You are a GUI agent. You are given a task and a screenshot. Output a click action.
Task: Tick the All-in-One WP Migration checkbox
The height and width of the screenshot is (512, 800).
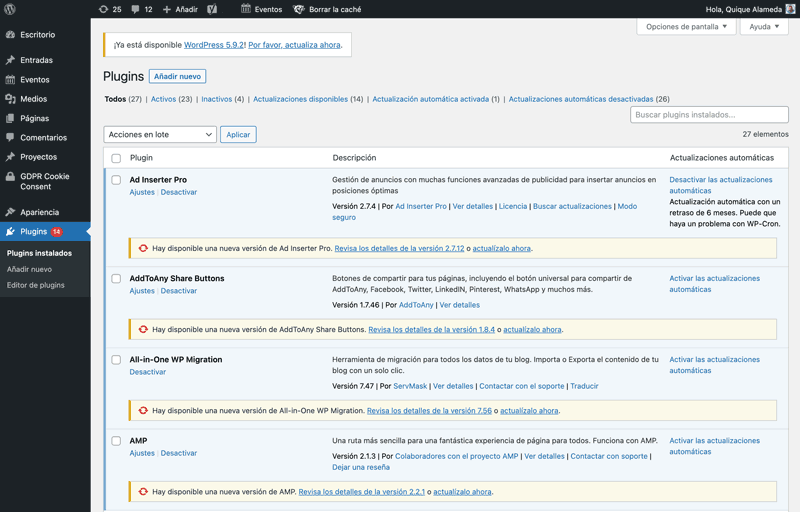pos(116,360)
